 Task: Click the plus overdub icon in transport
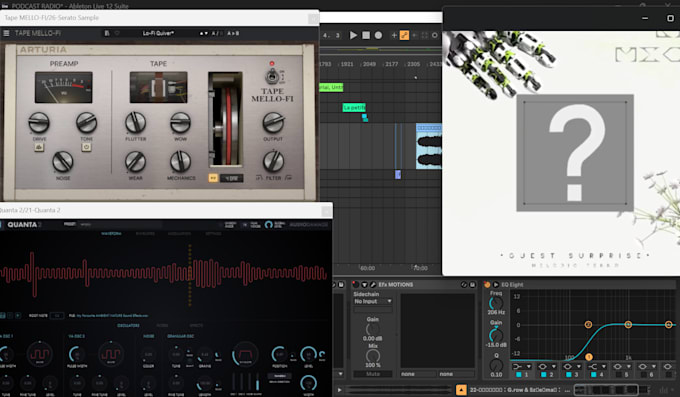point(394,35)
